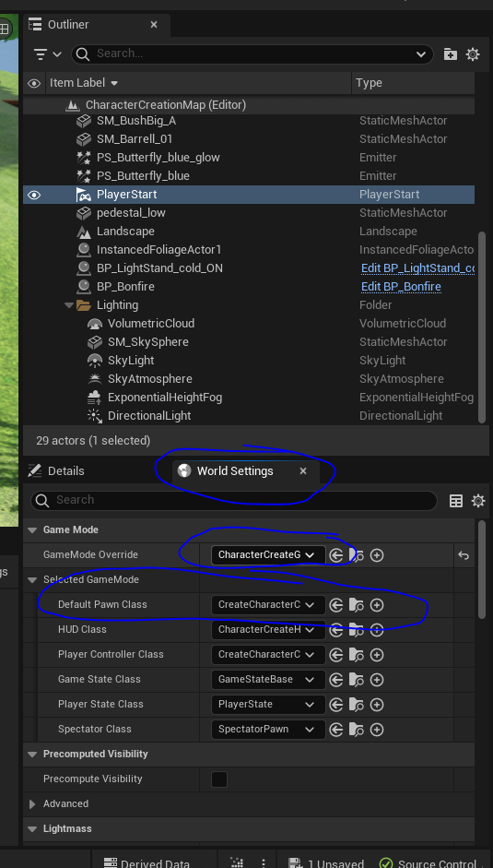The width and height of the screenshot is (493, 868).
Task: Open the Spectator Class dropdown
Action: 268,730
